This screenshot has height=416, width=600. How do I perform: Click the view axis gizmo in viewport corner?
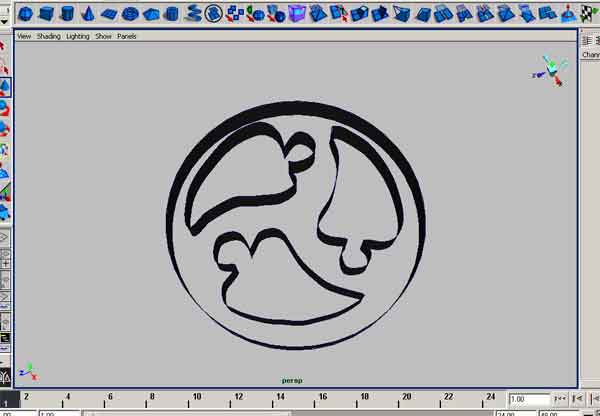[550, 71]
